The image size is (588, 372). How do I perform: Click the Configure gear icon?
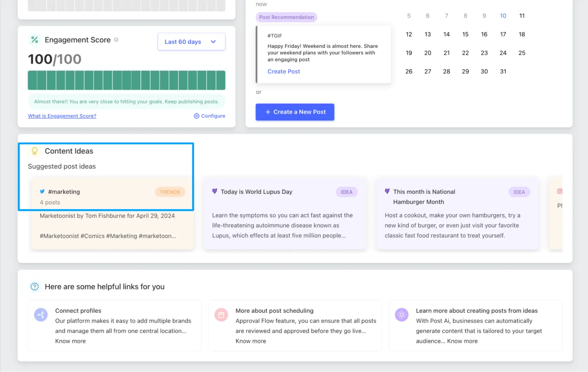196,116
